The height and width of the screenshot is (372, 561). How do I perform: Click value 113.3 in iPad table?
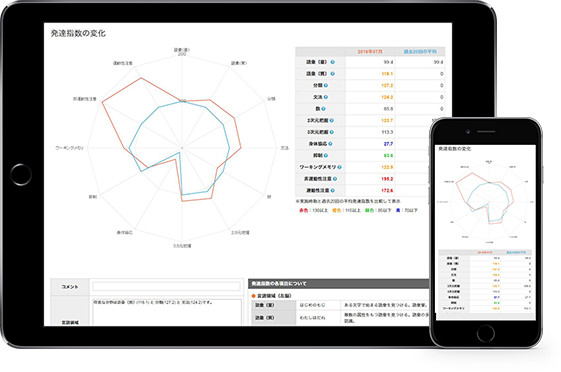pos(387,132)
